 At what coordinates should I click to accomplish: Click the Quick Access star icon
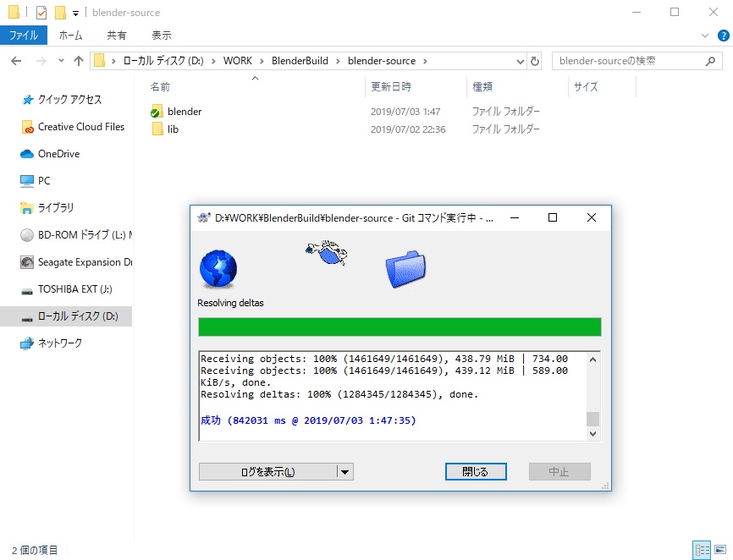[28, 100]
